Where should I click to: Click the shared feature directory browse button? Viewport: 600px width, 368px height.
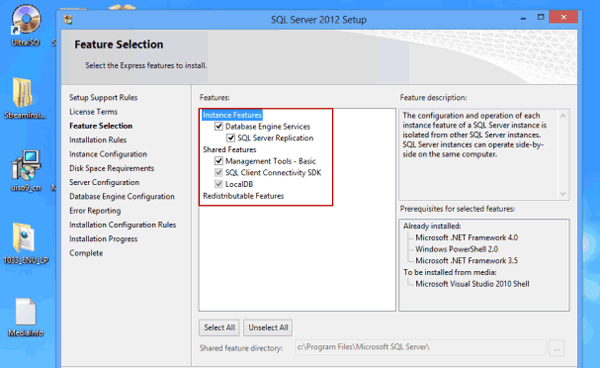(557, 348)
